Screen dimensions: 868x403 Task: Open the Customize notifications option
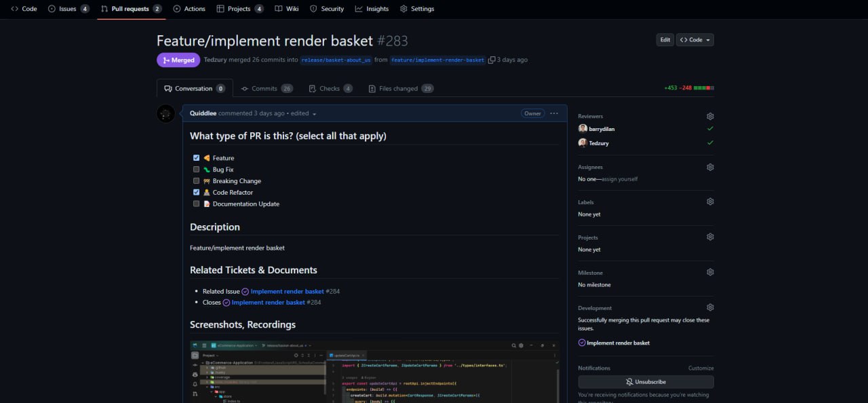(701, 368)
